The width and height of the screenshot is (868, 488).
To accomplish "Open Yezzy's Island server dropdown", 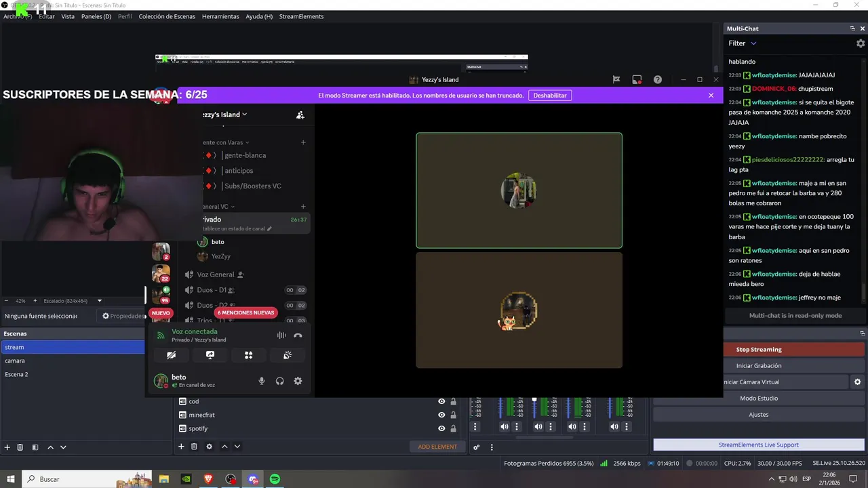I will tap(224, 115).
